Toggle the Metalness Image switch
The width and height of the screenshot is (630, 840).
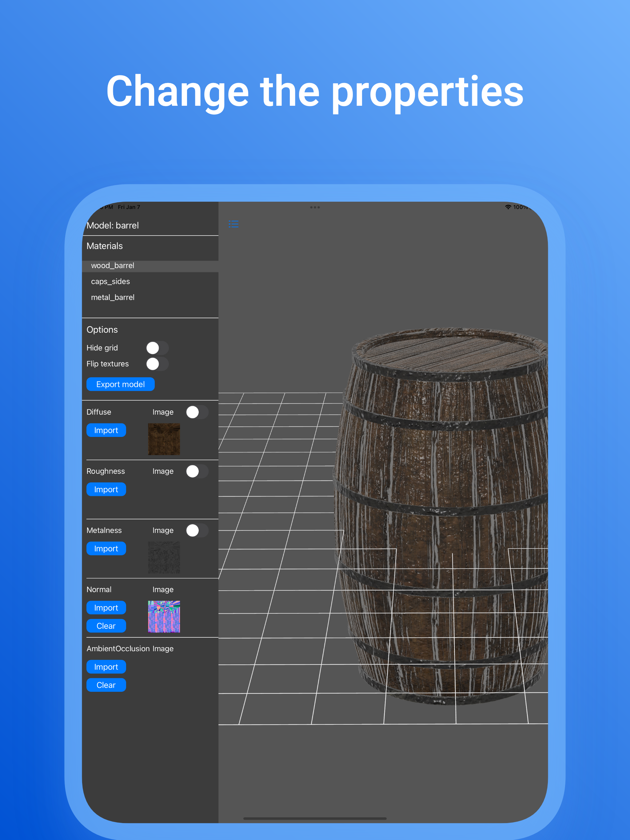coord(197,530)
